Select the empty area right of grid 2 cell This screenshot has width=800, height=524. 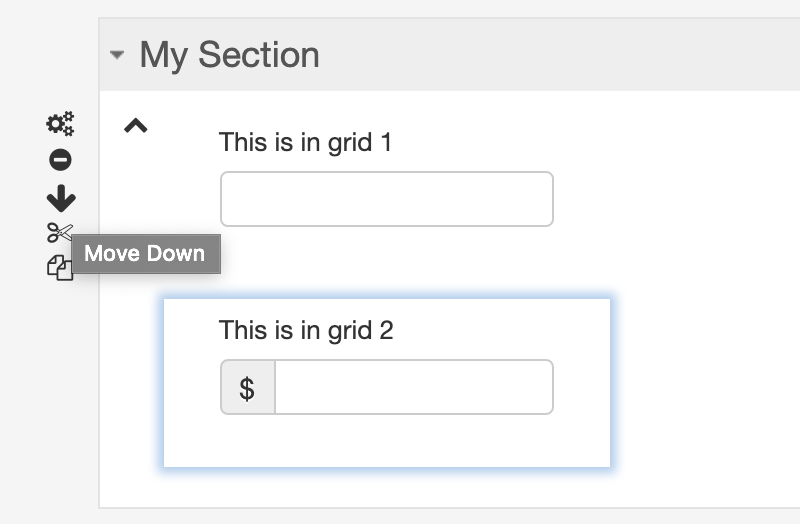(704, 383)
